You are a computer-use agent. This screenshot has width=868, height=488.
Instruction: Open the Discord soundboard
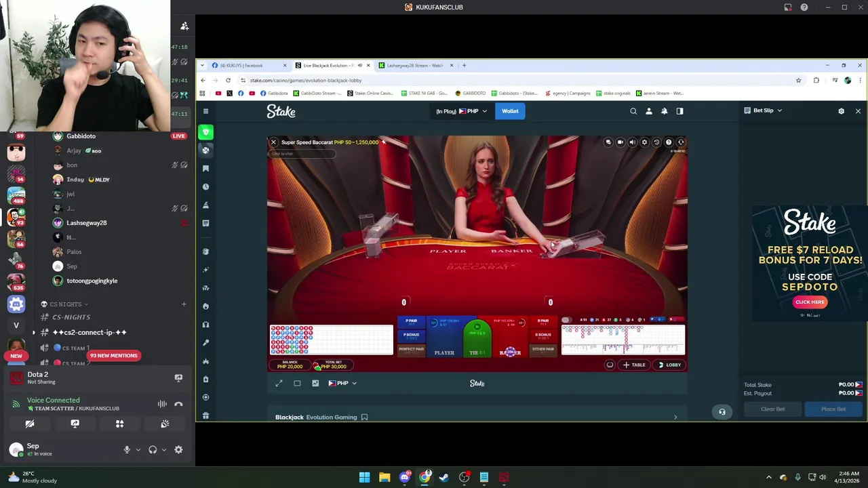165,424
